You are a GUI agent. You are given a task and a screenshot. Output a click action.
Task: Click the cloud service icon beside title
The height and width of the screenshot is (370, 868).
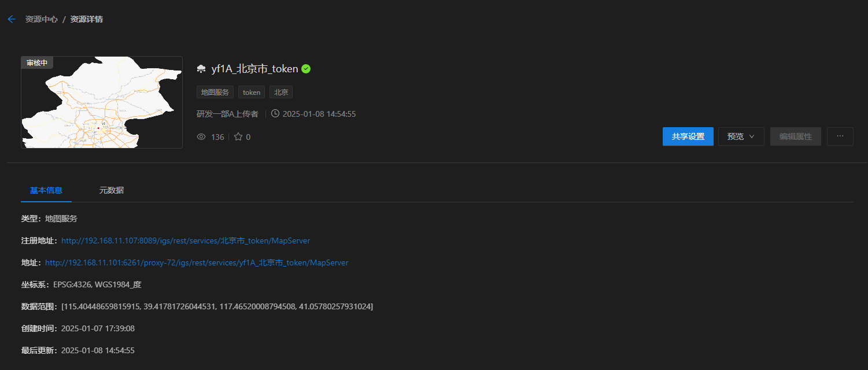[201, 69]
